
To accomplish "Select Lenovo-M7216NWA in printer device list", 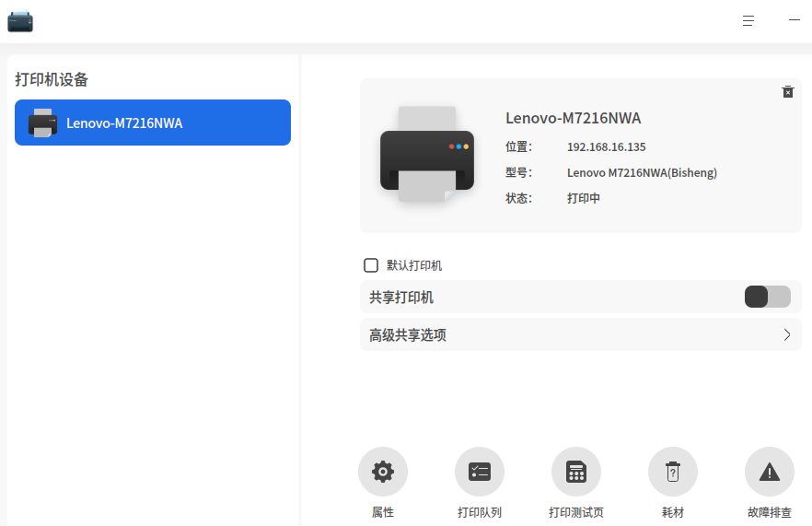I will coord(153,123).
